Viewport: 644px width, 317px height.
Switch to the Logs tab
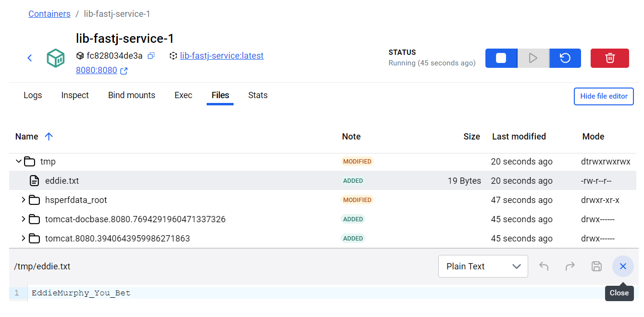tap(33, 95)
